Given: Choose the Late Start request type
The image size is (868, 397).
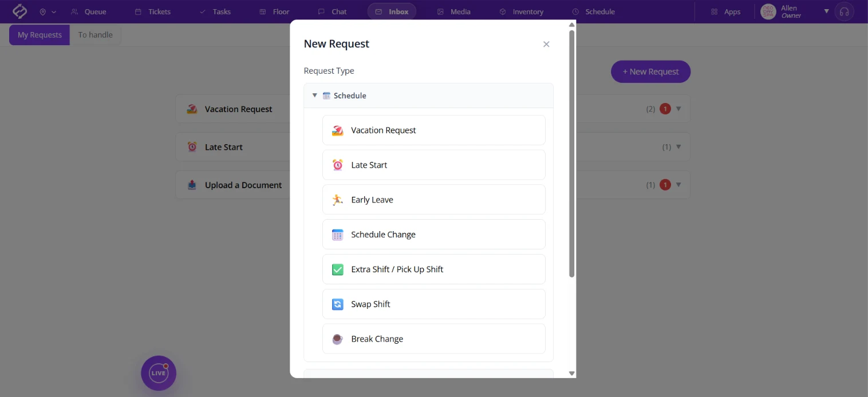Looking at the screenshot, I should click(434, 165).
